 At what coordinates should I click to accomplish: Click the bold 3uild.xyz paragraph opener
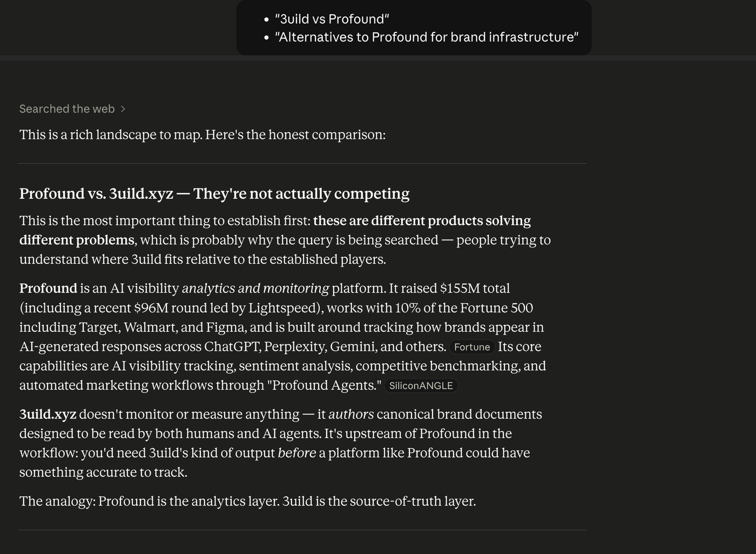(x=48, y=414)
